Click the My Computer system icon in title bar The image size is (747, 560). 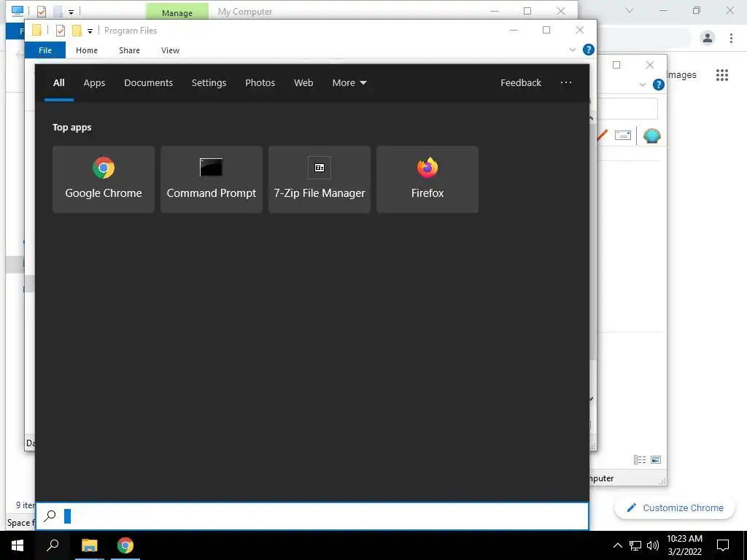(x=18, y=10)
